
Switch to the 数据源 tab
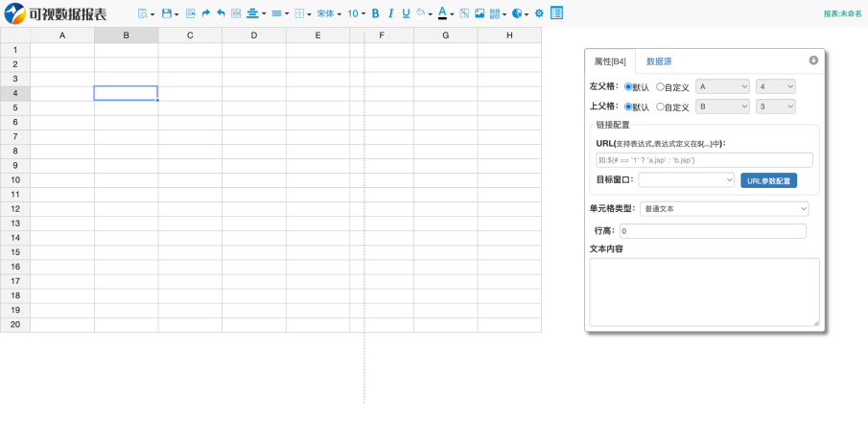[x=659, y=61]
